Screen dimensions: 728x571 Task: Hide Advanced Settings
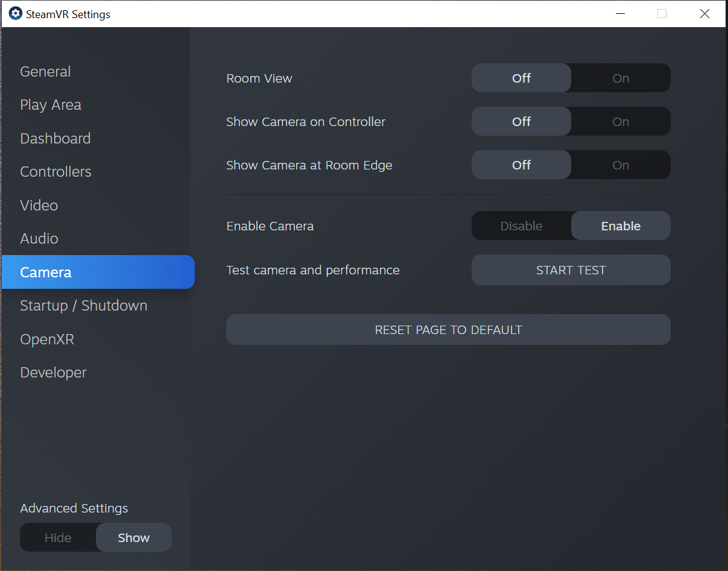[x=58, y=537]
